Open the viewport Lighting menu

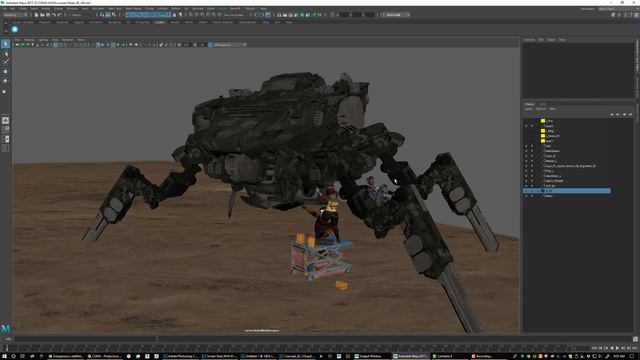click(43, 40)
